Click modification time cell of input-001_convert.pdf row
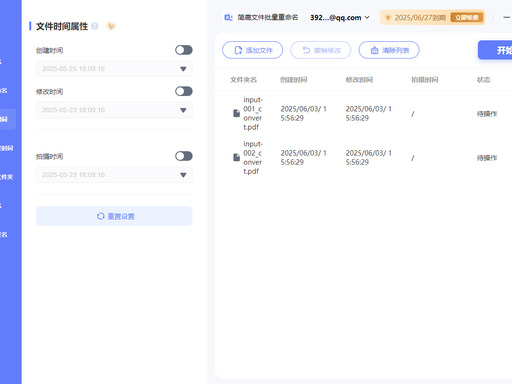512x384 pixels. [x=369, y=113]
